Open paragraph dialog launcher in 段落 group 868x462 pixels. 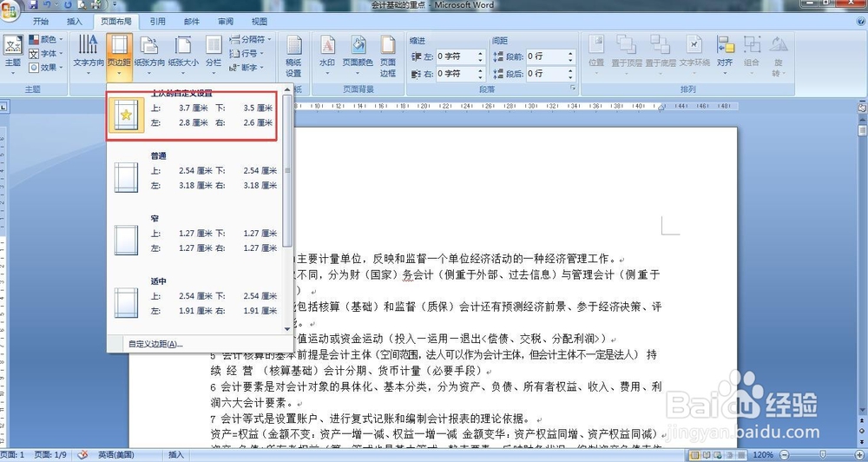click(573, 88)
